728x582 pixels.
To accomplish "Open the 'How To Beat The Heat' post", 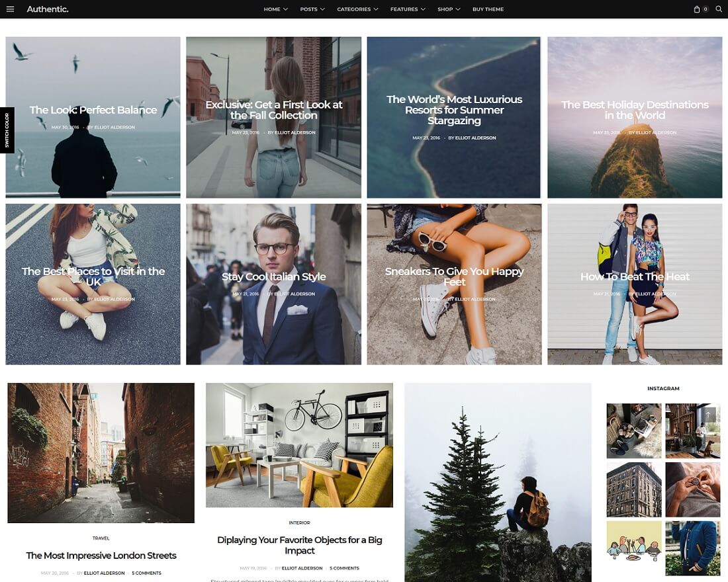I will click(x=634, y=276).
